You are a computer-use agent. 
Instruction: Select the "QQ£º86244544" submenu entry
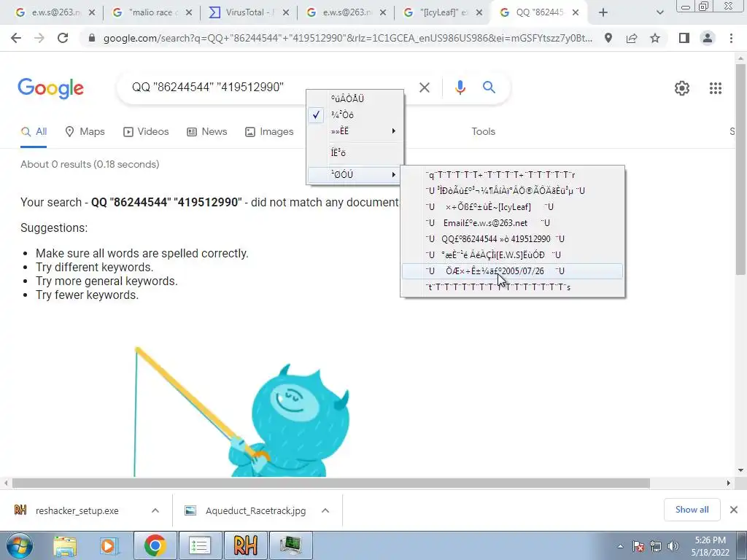pyautogui.click(x=513, y=239)
